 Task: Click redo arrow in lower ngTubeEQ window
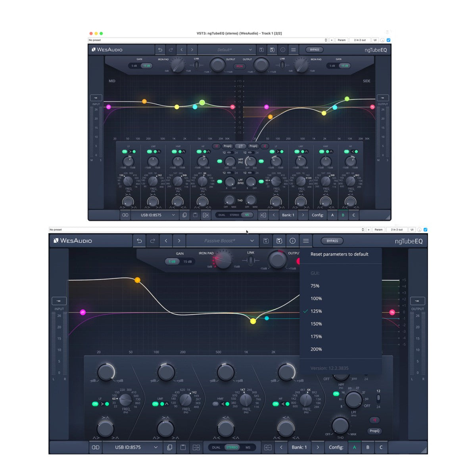click(153, 241)
